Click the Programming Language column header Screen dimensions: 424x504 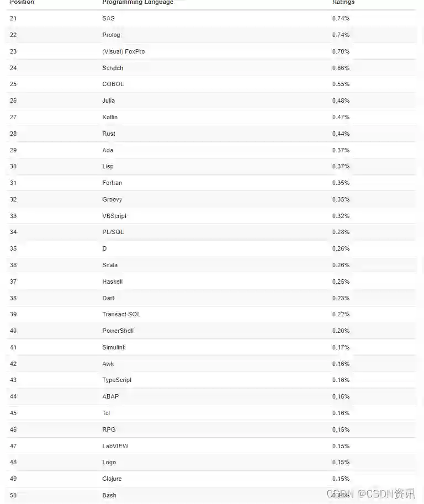click(137, 3)
